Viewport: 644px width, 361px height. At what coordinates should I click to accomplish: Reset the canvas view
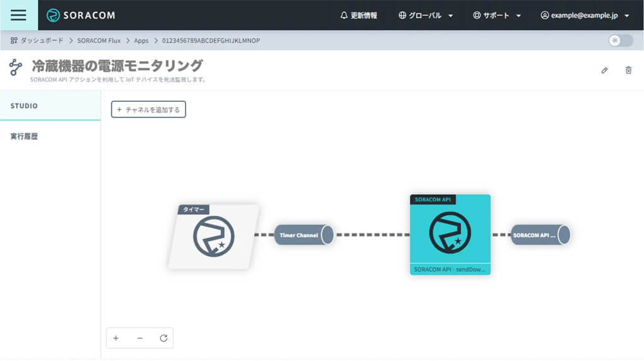[164, 338]
